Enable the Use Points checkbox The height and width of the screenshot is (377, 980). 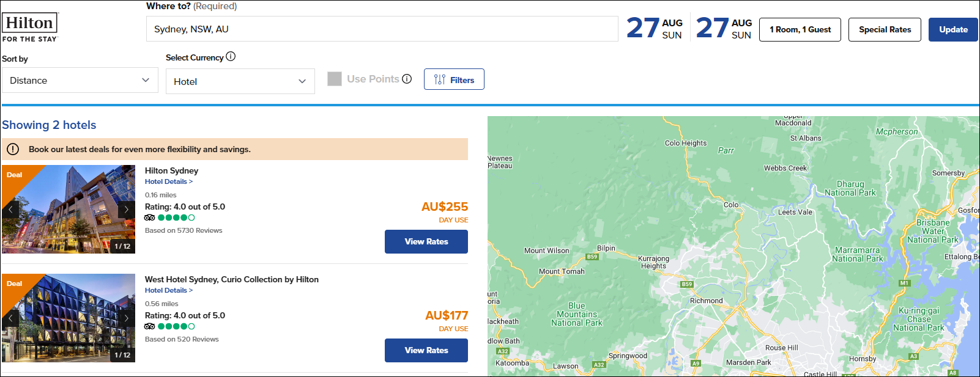coord(335,79)
